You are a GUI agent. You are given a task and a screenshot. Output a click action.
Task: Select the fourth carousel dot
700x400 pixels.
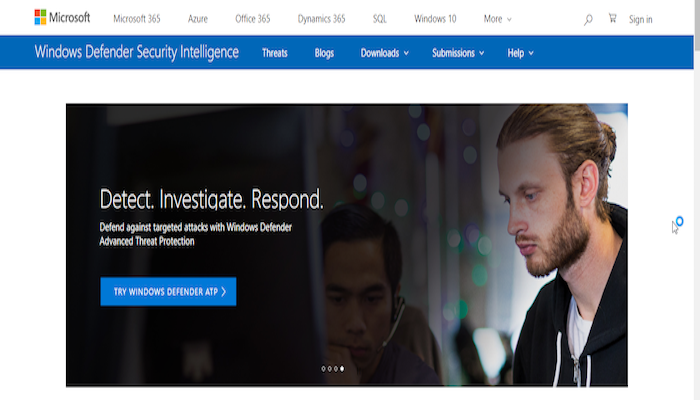(342, 369)
